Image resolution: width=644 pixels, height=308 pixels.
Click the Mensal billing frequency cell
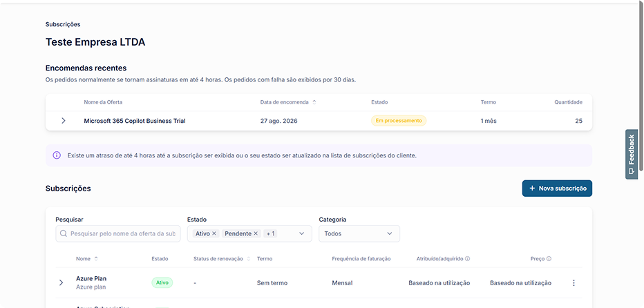pyautogui.click(x=342, y=283)
